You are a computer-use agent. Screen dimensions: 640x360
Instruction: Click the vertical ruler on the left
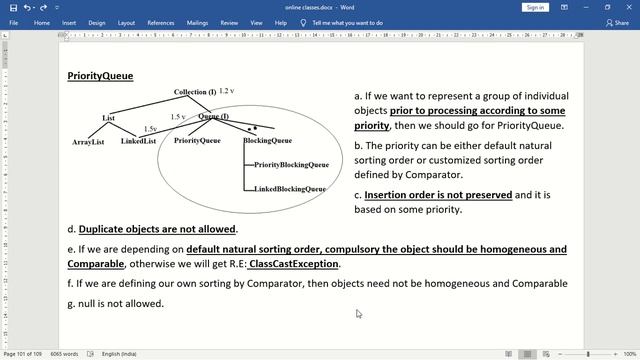click(5, 194)
